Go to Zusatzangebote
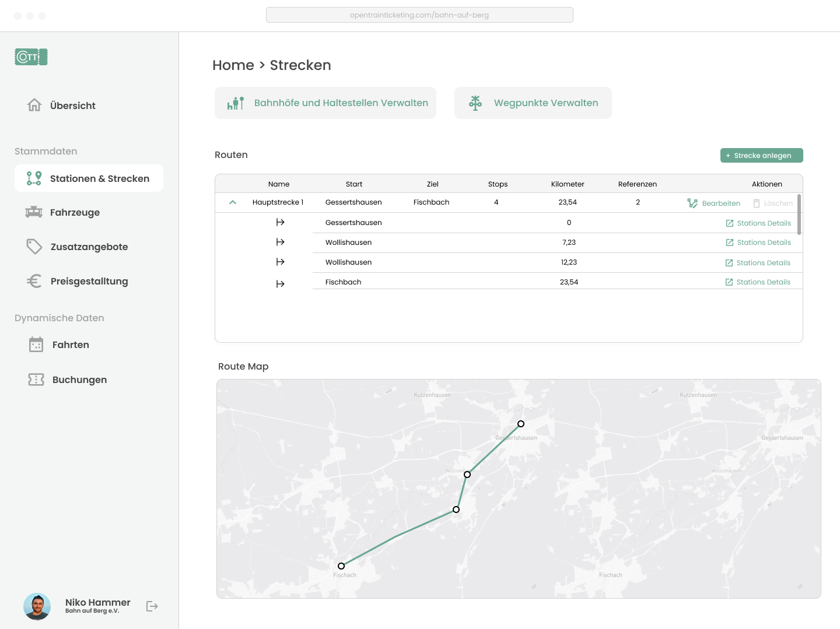The width and height of the screenshot is (840, 629). point(89,247)
